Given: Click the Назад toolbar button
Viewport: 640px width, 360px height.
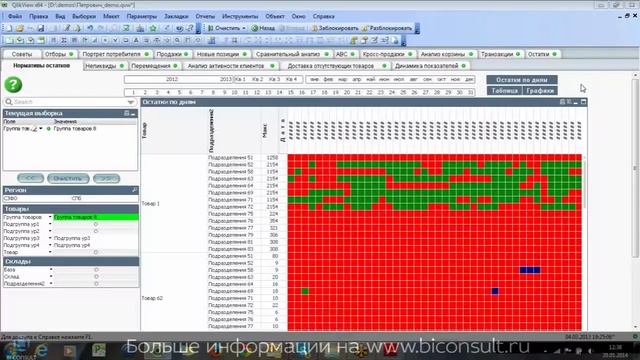Looking at the screenshot, I should point(263,28).
